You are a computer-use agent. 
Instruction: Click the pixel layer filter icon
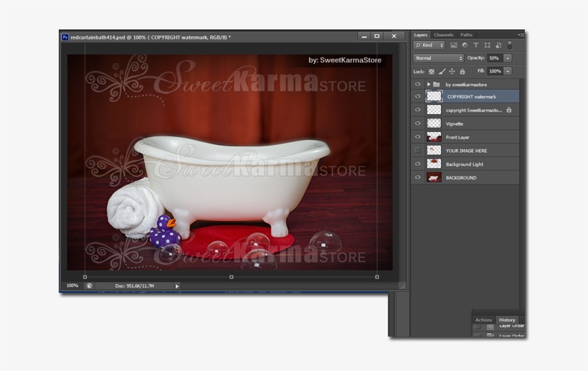(x=453, y=45)
